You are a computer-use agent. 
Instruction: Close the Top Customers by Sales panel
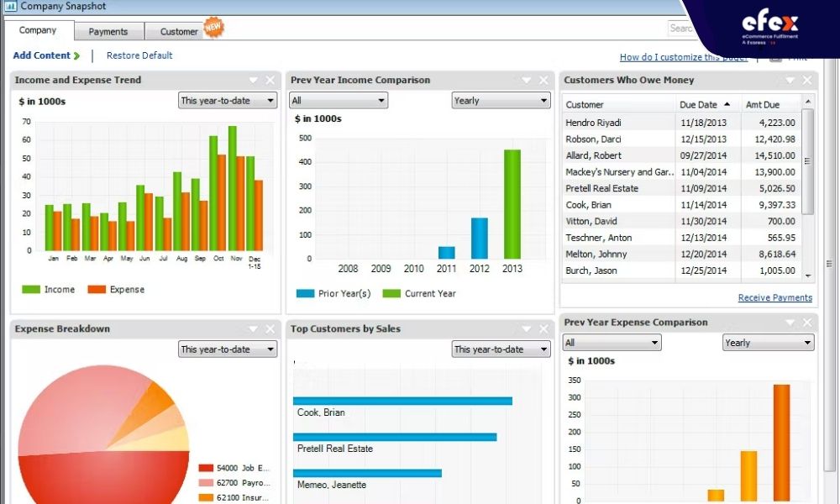[543, 328]
